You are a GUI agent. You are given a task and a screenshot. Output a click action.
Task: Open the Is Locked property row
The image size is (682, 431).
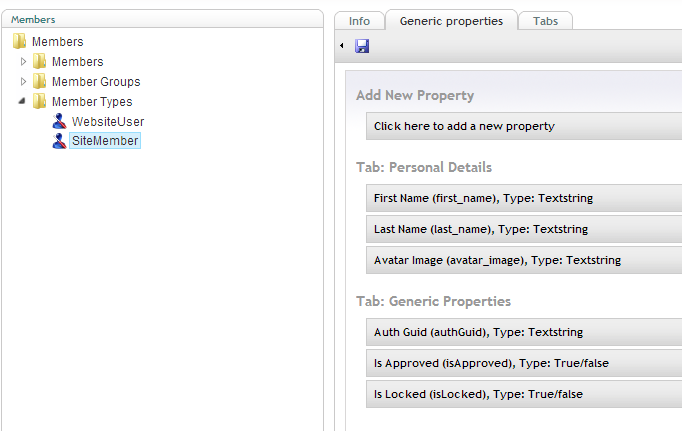click(524, 394)
